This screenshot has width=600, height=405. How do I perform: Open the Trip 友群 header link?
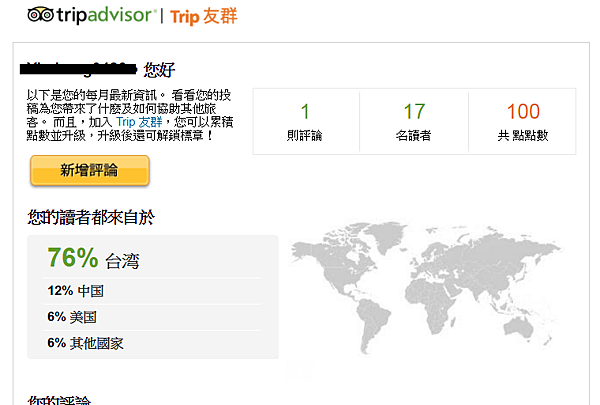click(204, 16)
